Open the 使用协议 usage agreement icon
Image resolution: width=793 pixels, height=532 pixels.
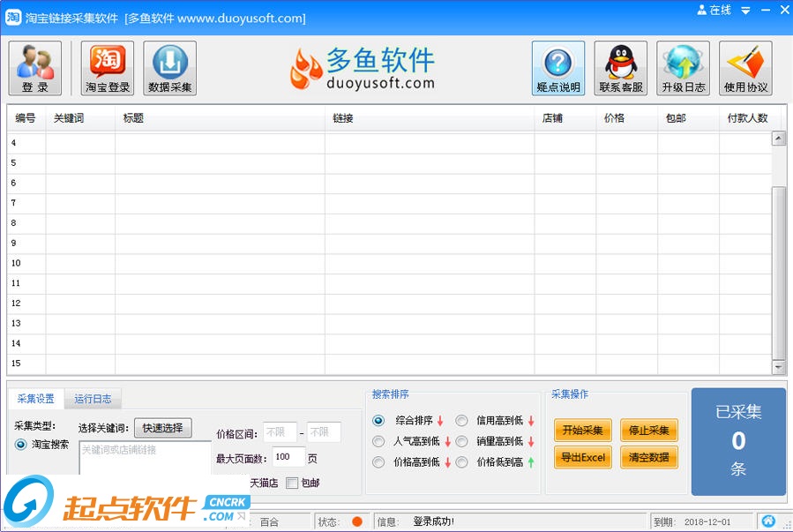[x=745, y=68]
